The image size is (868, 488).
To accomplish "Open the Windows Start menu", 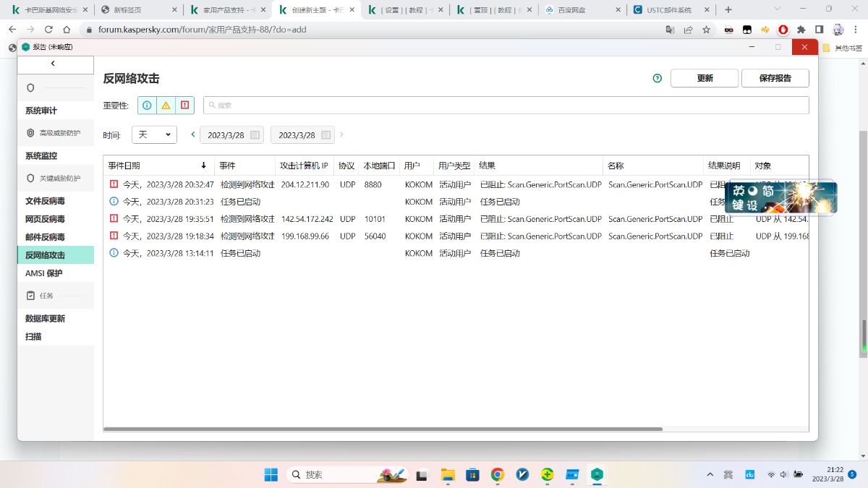I will [271, 475].
